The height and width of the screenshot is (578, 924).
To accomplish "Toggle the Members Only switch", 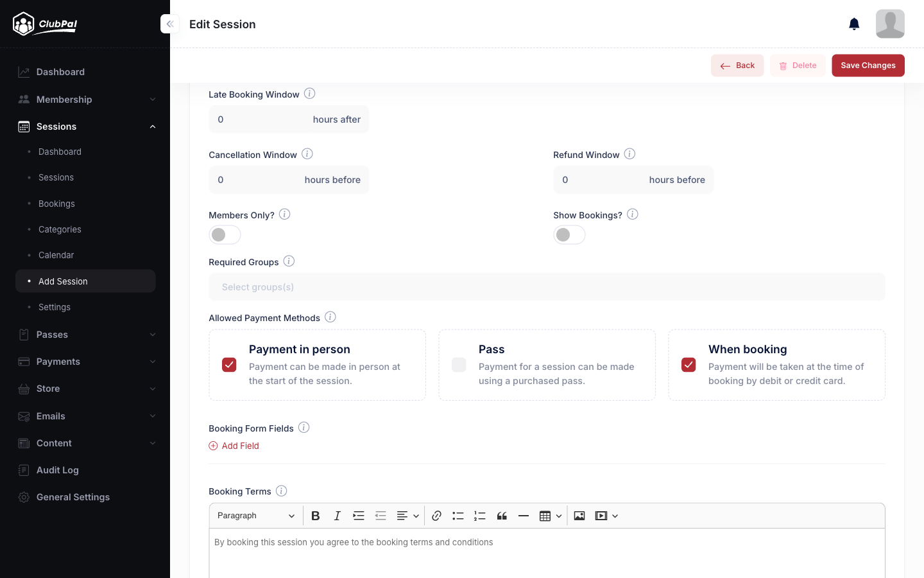I will (x=225, y=234).
